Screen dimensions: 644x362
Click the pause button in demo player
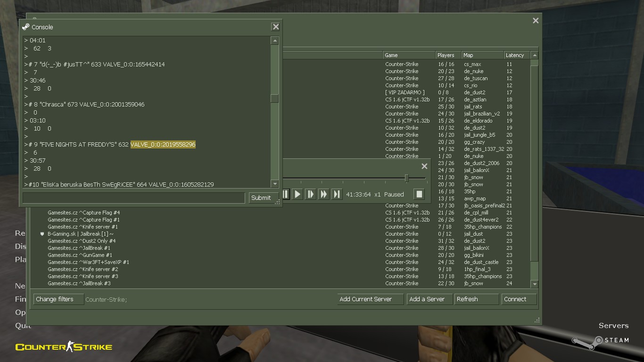pyautogui.click(x=286, y=194)
